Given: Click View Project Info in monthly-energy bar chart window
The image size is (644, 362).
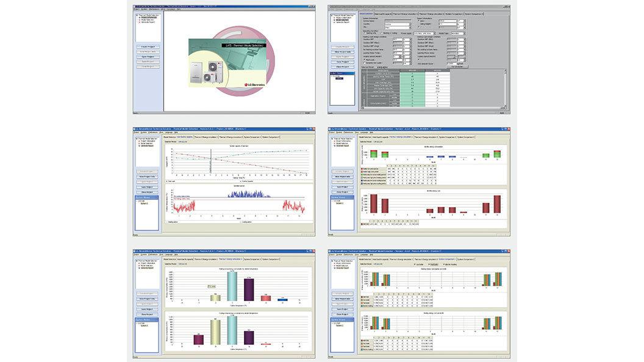Looking at the screenshot, I should pos(343,177).
